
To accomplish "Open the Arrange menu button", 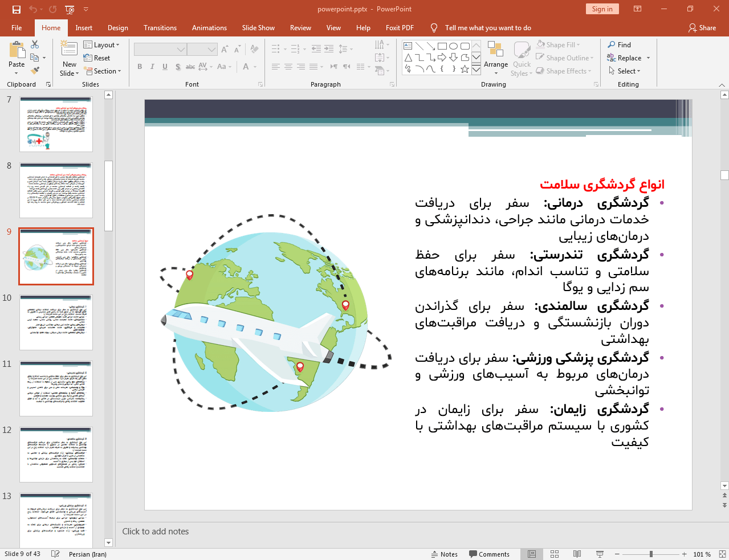I will click(x=496, y=58).
